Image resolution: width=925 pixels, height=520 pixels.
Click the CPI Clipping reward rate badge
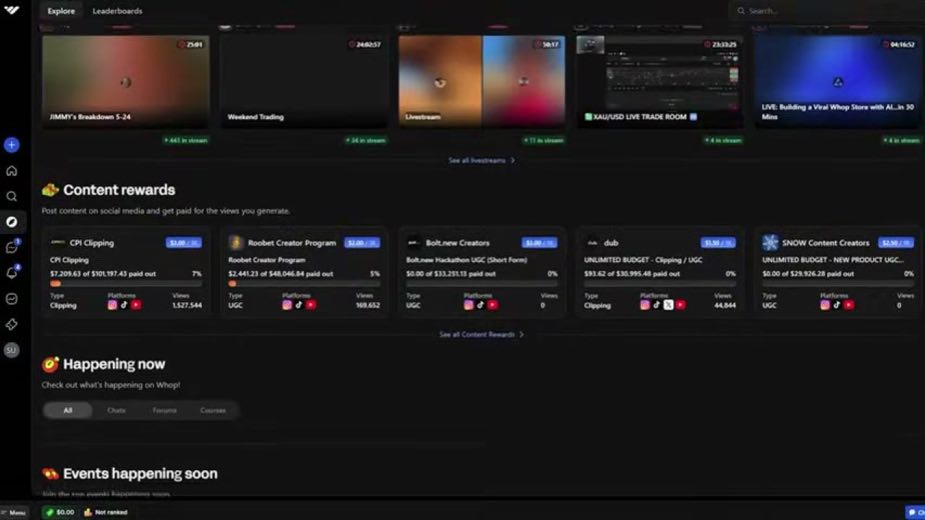(x=183, y=243)
